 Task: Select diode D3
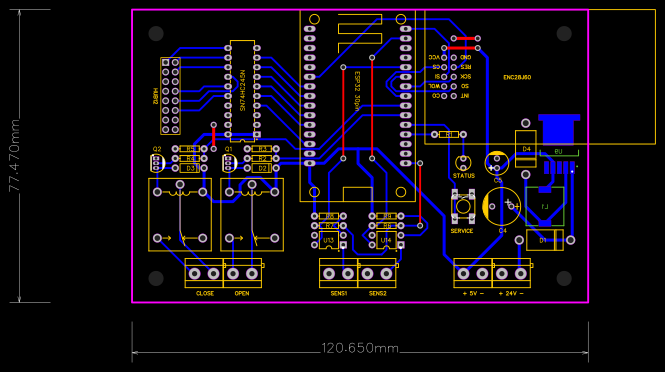click(190, 168)
